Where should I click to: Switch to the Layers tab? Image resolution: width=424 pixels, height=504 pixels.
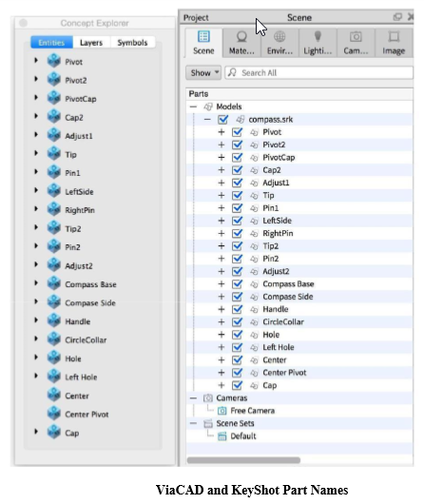click(x=91, y=43)
